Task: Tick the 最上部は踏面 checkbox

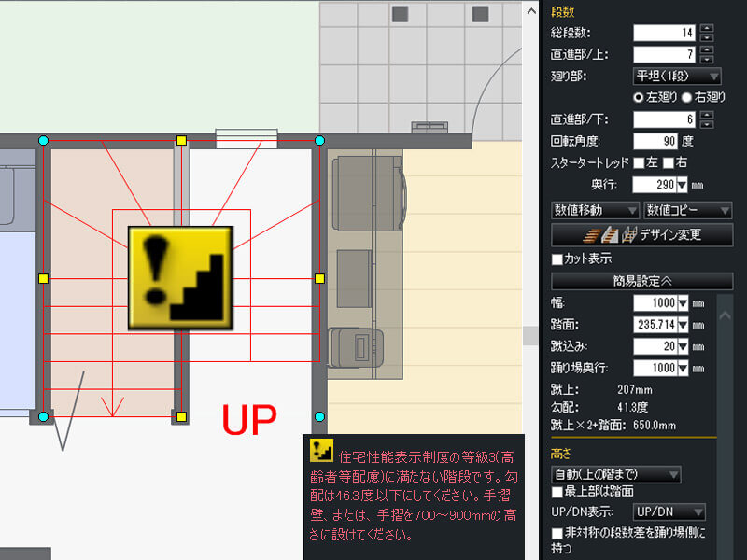Action: (557, 491)
